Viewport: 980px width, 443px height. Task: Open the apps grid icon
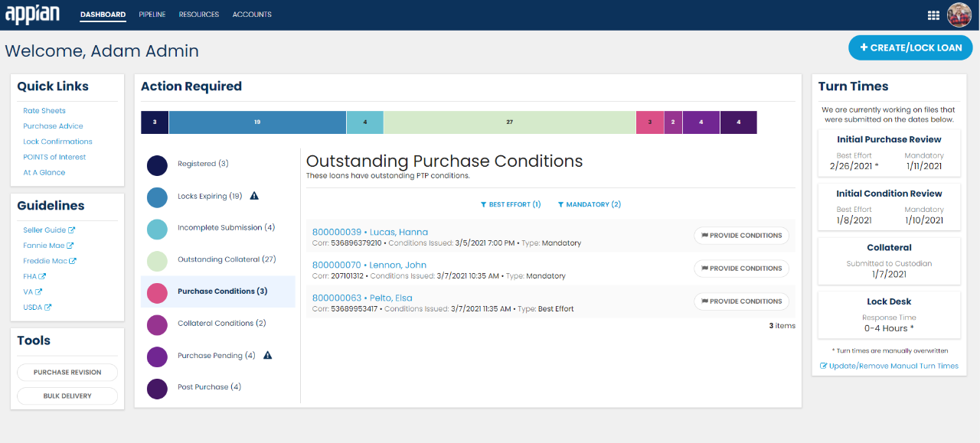[x=933, y=15]
